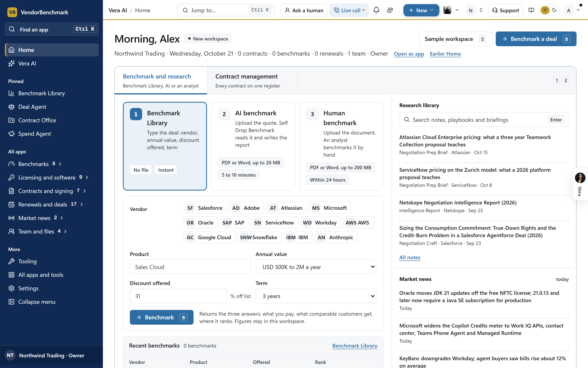
Task: Click the Discount offered field
Action: click(x=178, y=296)
